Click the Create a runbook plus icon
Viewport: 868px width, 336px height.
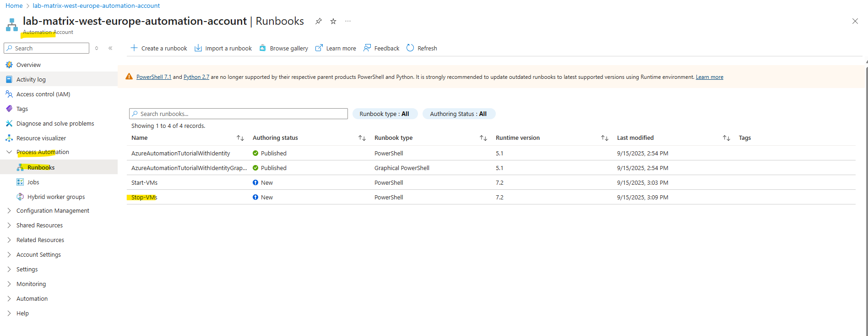(134, 48)
